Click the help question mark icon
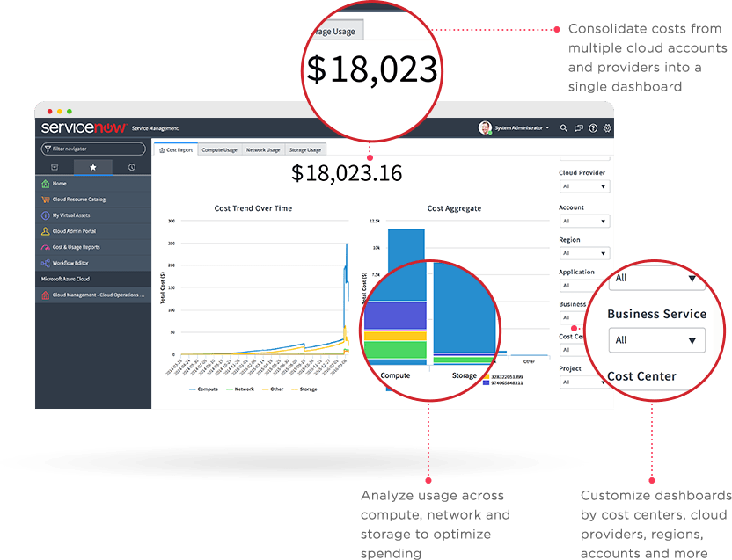 point(592,128)
